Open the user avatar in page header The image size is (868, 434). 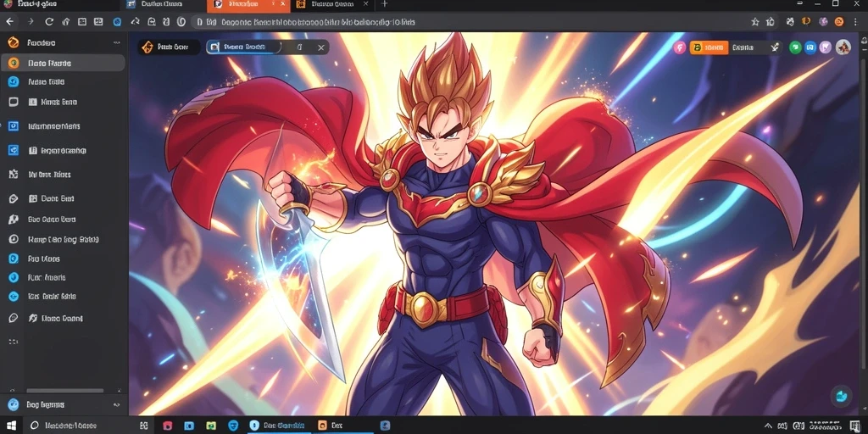[843, 47]
